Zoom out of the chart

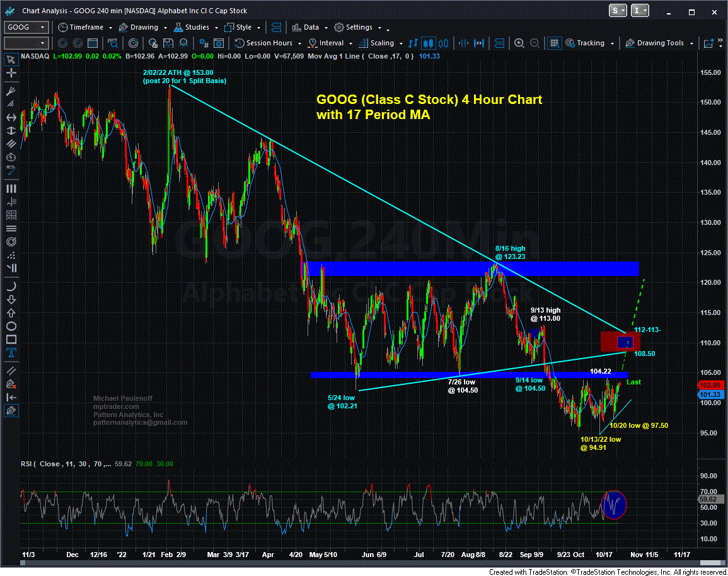click(x=535, y=43)
